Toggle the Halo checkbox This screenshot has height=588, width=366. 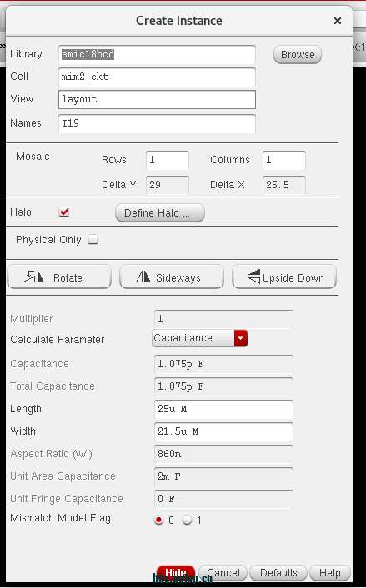point(64,212)
